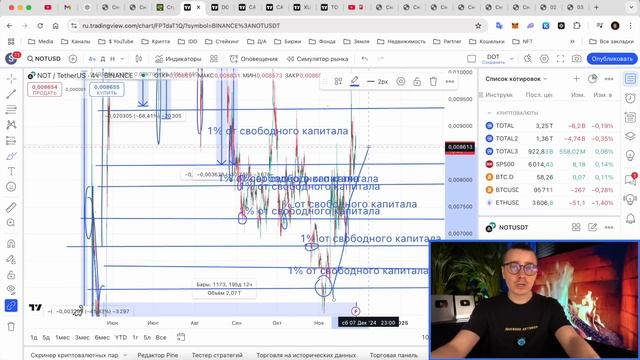Open the alerts clock icon in the right sidebar
Image resolution: width=640 pixels, height=360 pixels.
coord(630,98)
